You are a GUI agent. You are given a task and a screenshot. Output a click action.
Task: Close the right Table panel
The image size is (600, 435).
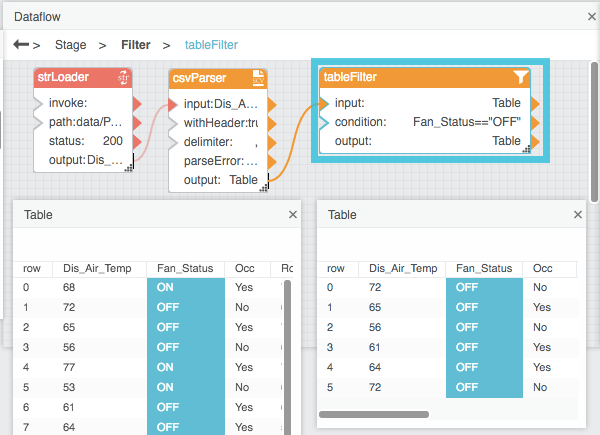pos(577,214)
